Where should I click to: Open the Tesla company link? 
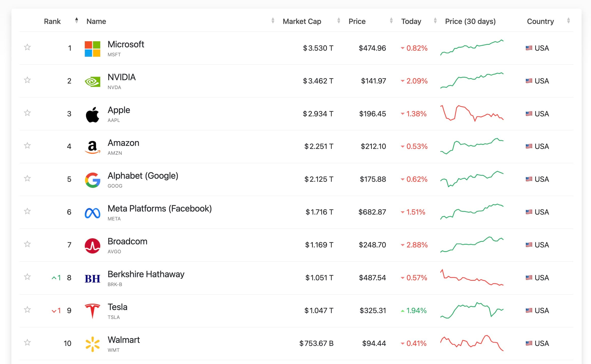tap(117, 307)
